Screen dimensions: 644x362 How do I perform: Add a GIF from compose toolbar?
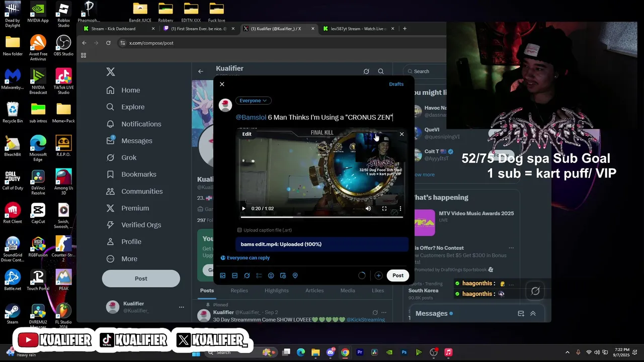tap(235, 276)
